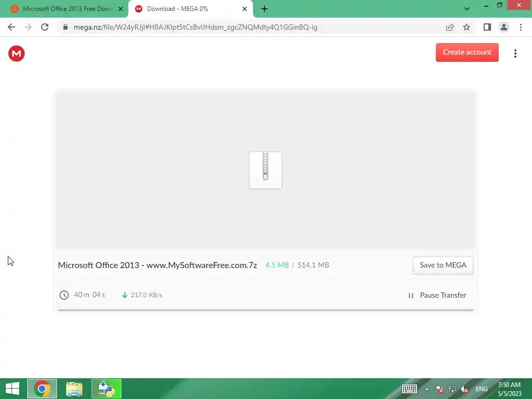This screenshot has width=532, height=399.
Task: Open Chrome's three-dot menu
Action: pyautogui.click(x=521, y=27)
